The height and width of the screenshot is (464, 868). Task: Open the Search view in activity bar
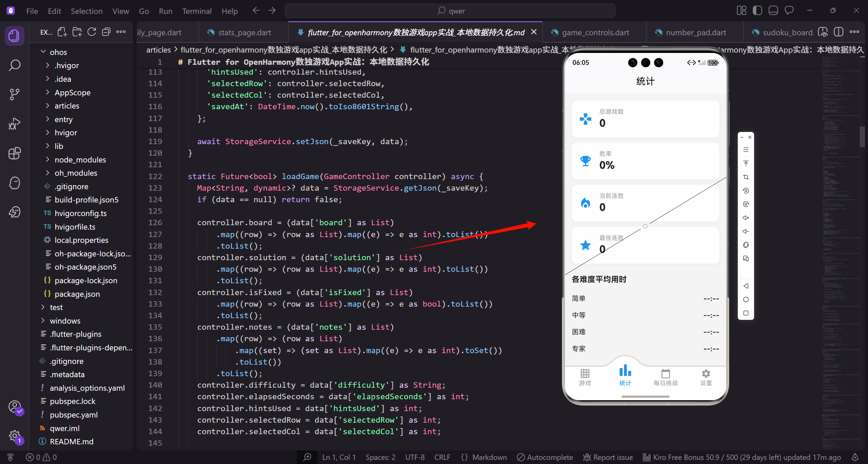coord(14,65)
